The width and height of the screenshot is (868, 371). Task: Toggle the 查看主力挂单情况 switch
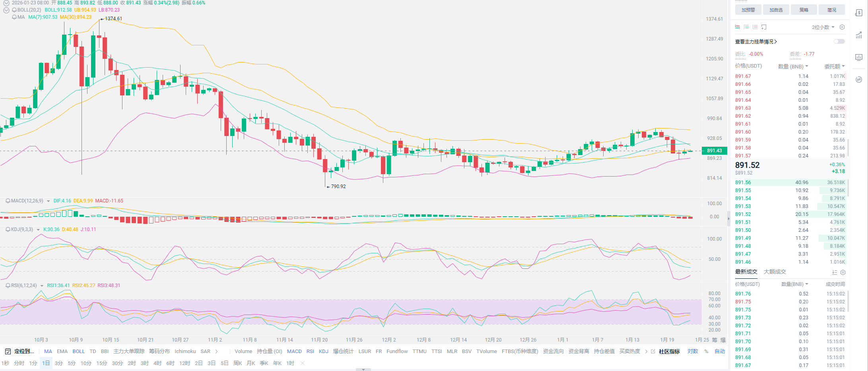click(839, 41)
